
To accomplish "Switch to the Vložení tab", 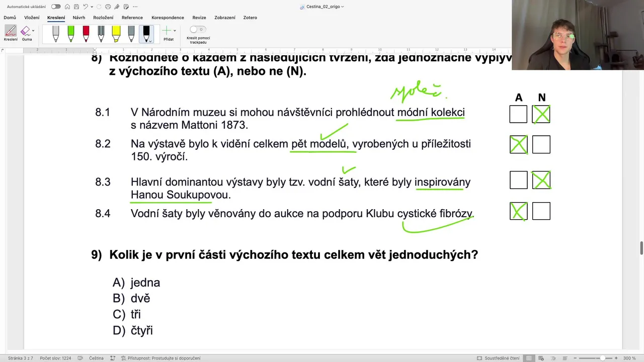I will coord(32,18).
